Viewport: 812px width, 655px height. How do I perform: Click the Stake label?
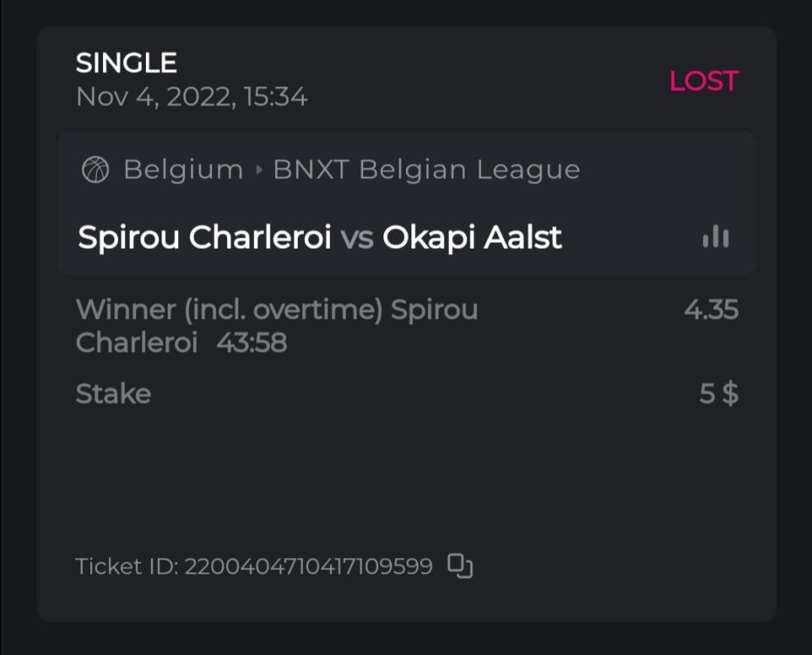coord(114,394)
